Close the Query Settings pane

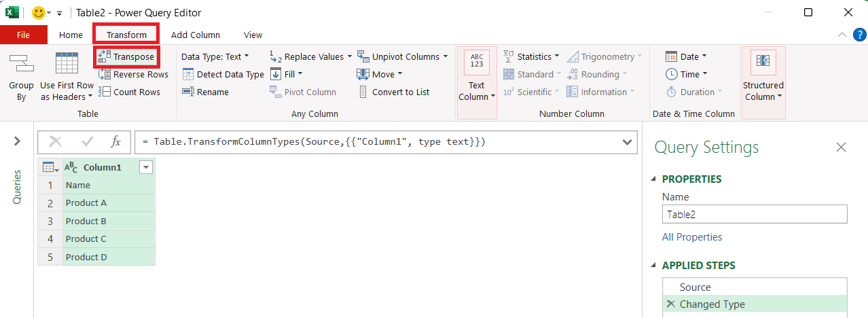(841, 147)
